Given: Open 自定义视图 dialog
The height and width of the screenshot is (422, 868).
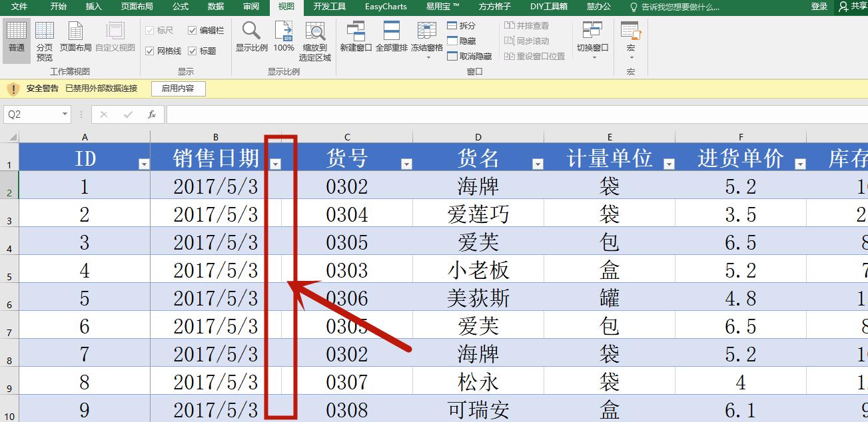Looking at the screenshot, I should point(115,37).
